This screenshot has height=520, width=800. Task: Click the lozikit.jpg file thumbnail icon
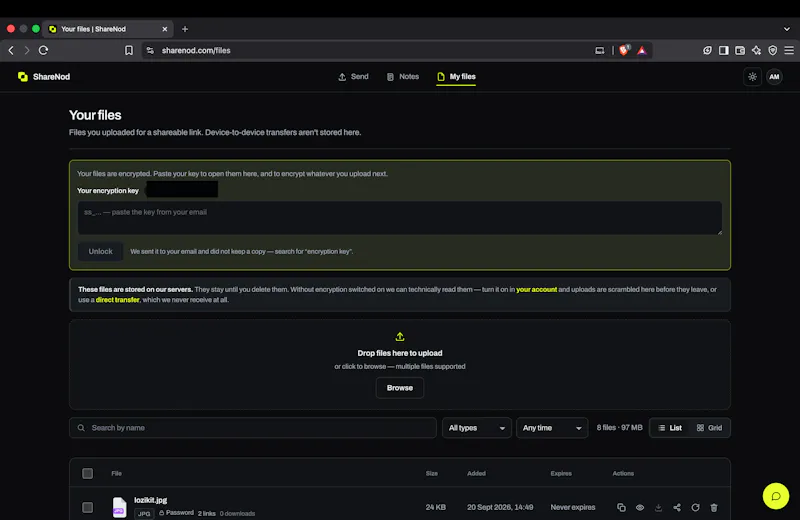click(119, 507)
